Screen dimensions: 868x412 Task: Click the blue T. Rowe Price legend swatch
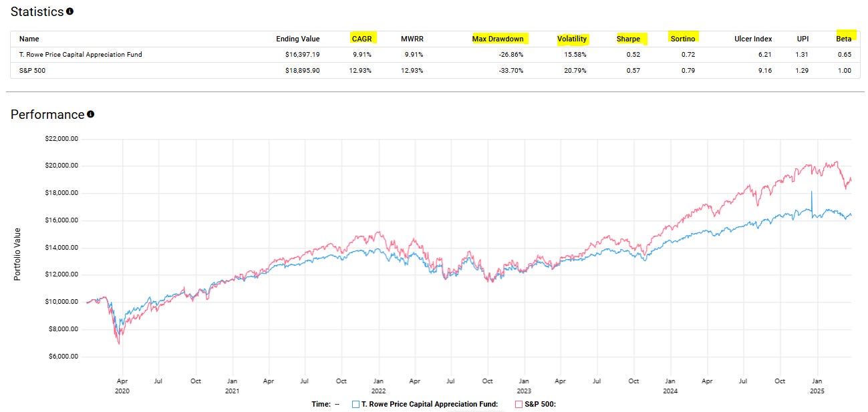click(x=355, y=404)
